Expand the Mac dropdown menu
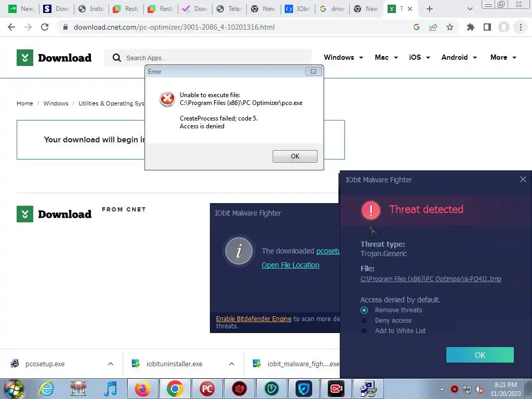The width and height of the screenshot is (532, 399). [386, 57]
